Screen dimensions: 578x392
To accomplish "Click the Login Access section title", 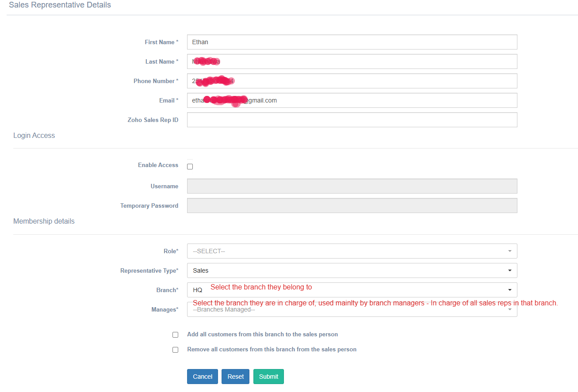I will coord(34,135).
